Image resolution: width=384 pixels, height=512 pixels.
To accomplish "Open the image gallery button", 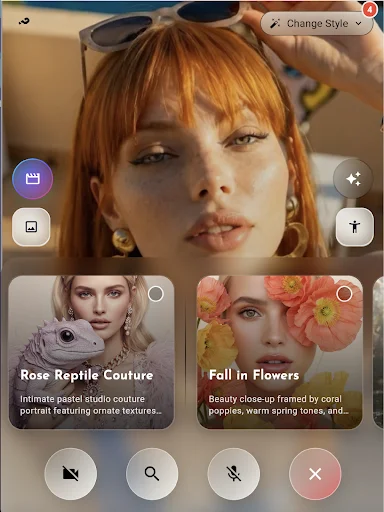I will (31, 227).
